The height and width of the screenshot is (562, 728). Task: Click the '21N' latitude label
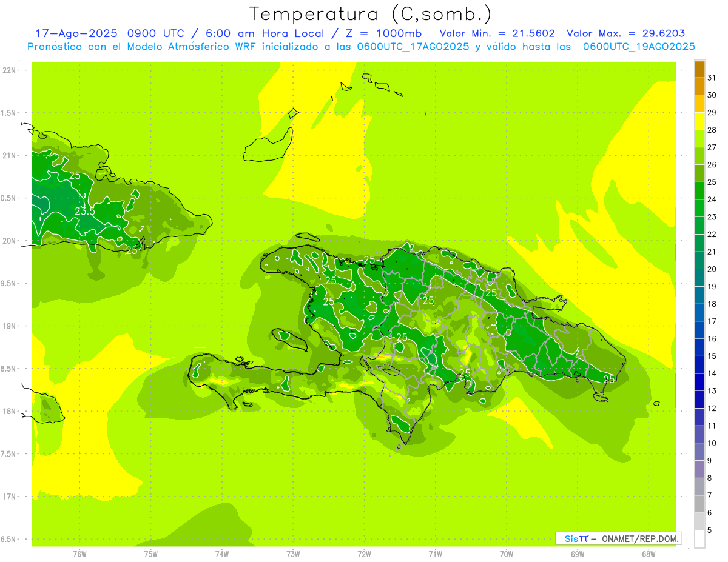click(10, 156)
